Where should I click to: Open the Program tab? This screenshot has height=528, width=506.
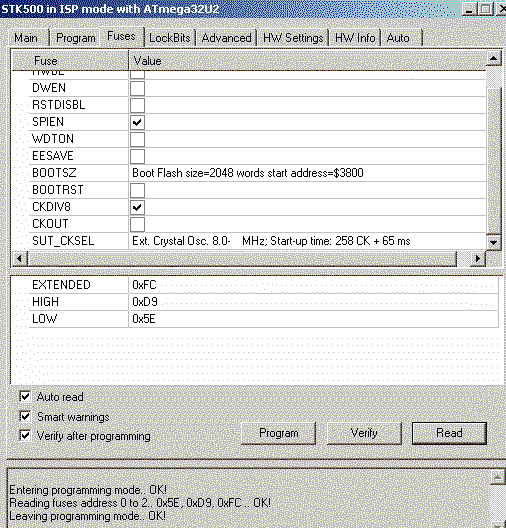[x=75, y=38]
